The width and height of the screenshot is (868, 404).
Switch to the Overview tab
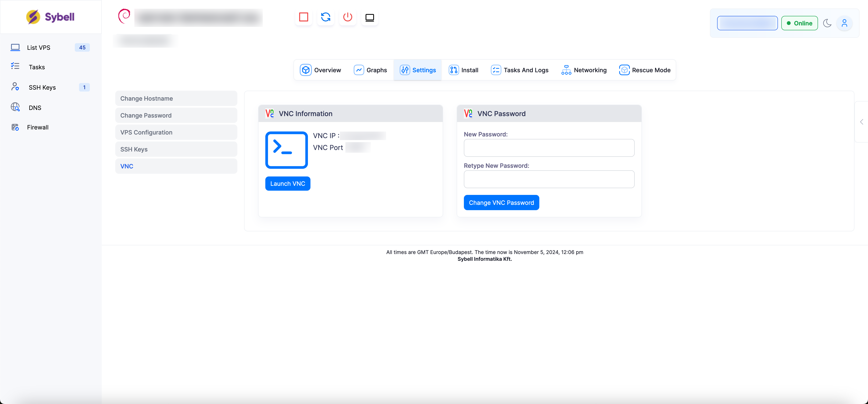[x=320, y=70]
